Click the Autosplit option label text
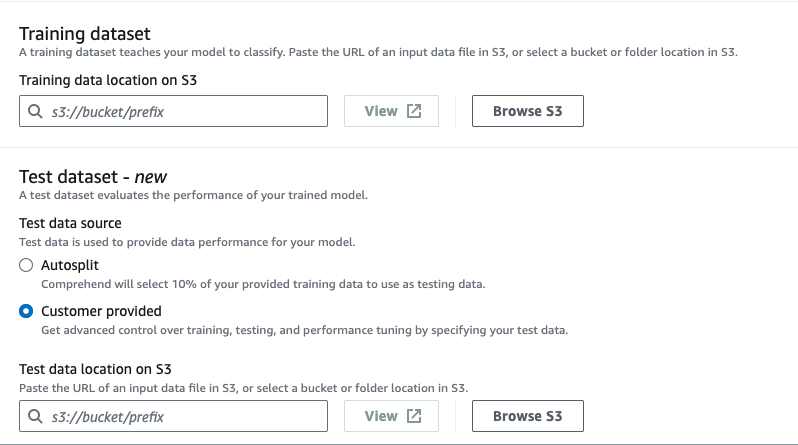 coord(70,265)
